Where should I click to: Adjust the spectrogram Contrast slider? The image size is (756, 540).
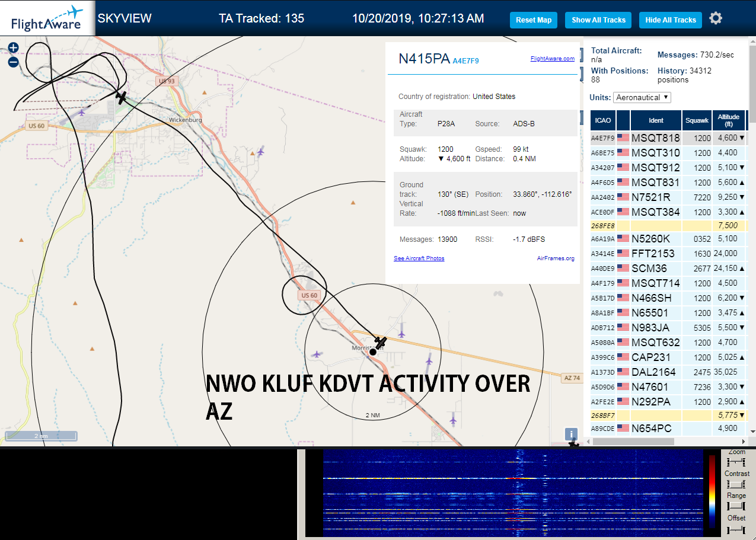tap(736, 484)
